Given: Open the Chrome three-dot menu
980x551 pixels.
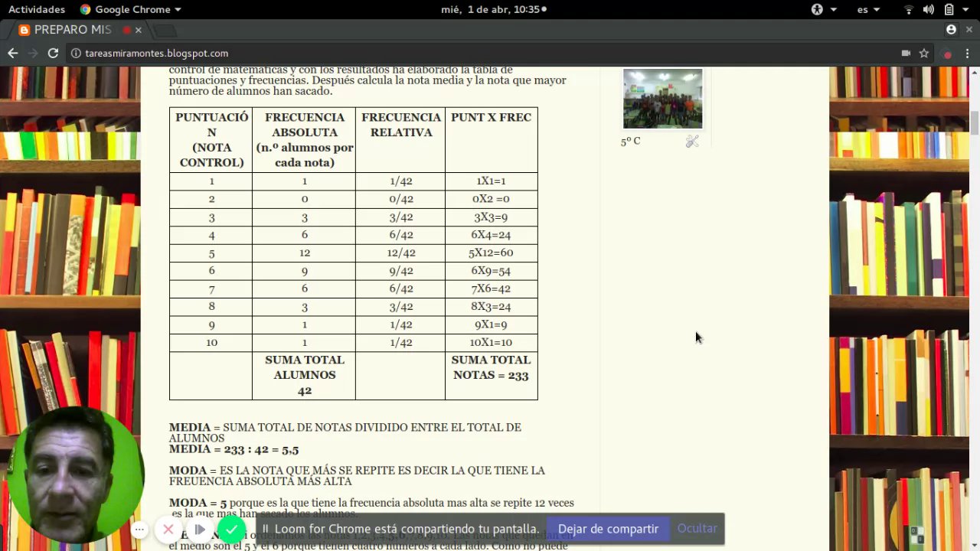Looking at the screenshot, I should point(969,53).
